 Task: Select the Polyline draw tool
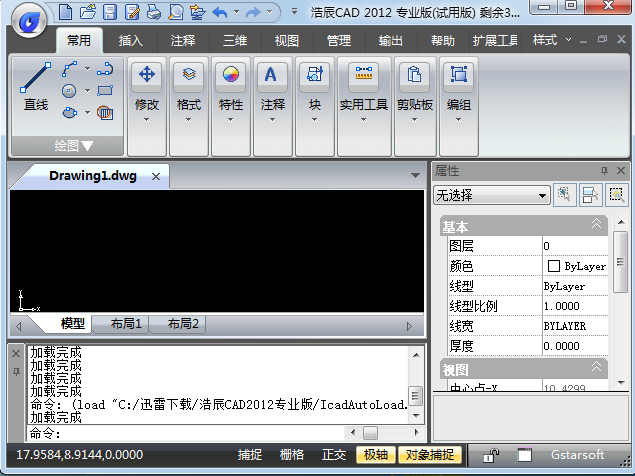(x=70, y=69)
